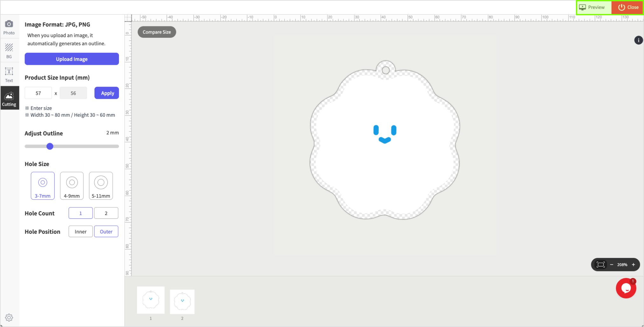Screen dimensions: 644x327
Task: Set hole position to Inner
Action: pos(80,232)
